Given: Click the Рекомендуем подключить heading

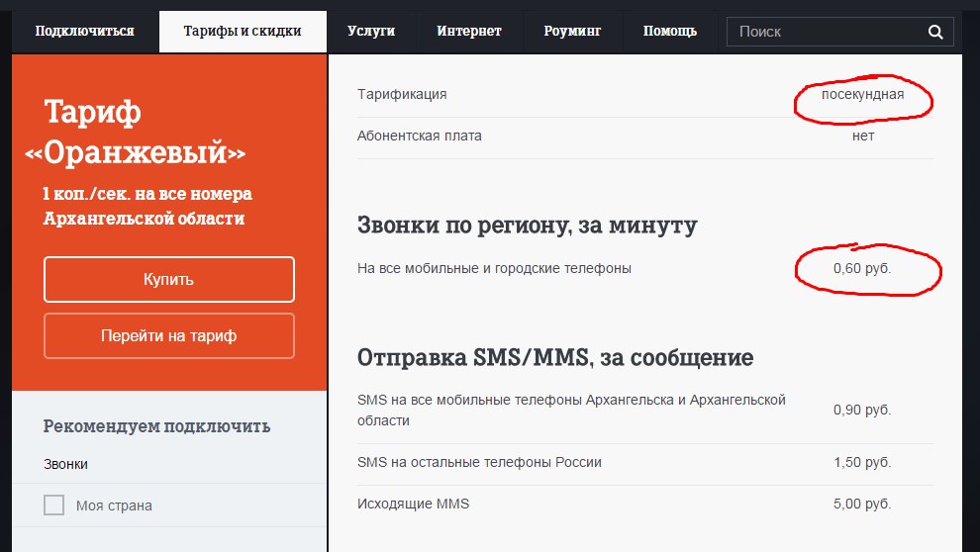Looking at the screenshot, I should click(156, 426).
